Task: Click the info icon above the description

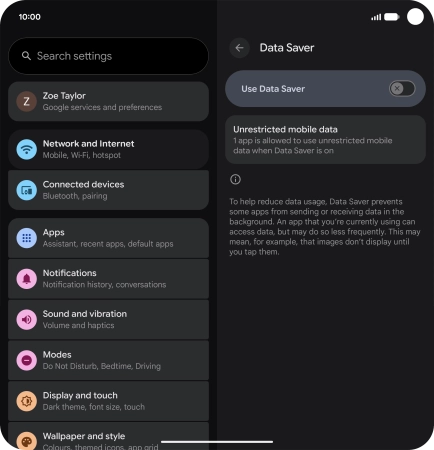Action: point(235,179)
